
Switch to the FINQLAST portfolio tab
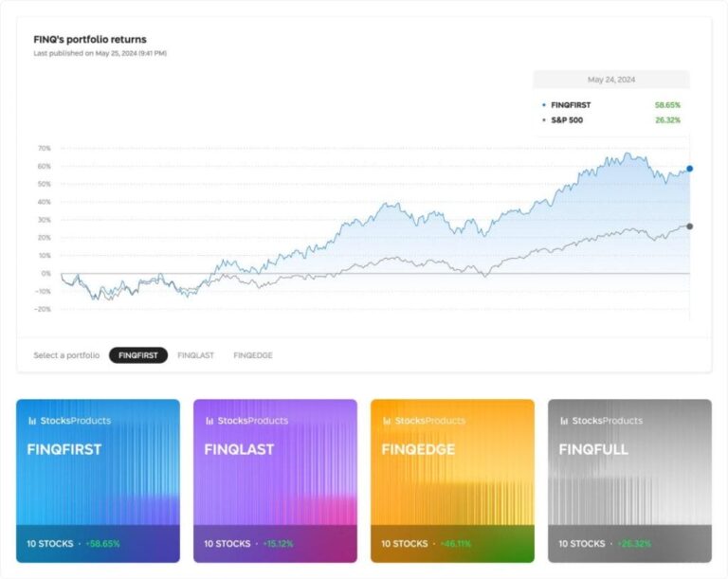195,355
